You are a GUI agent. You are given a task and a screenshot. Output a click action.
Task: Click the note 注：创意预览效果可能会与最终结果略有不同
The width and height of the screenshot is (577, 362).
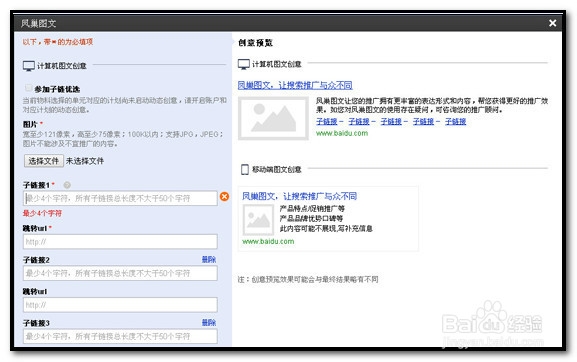coord(308,279)
